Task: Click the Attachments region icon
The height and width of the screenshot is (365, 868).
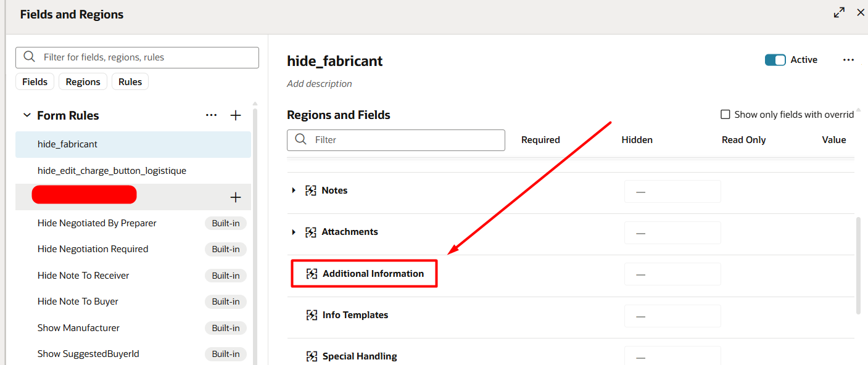Action: [x=310, y=231]
